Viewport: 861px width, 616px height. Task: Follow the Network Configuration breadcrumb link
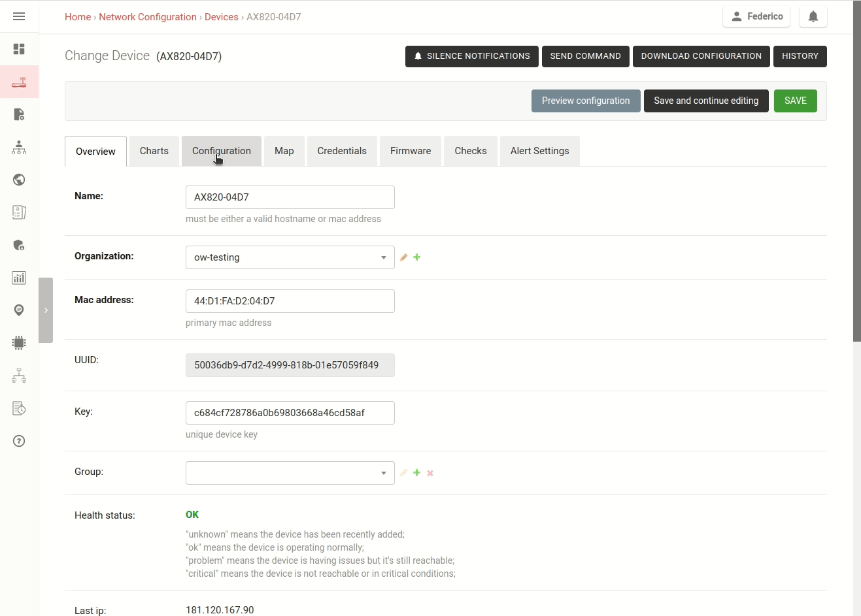click(148, 16)
